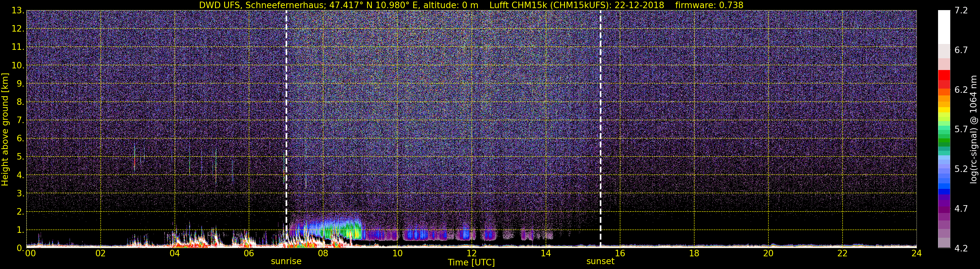Click the colorbar '4.7' value label
Image resolution: width=980 pixels, height=269 pixels.
pos(961,209)
